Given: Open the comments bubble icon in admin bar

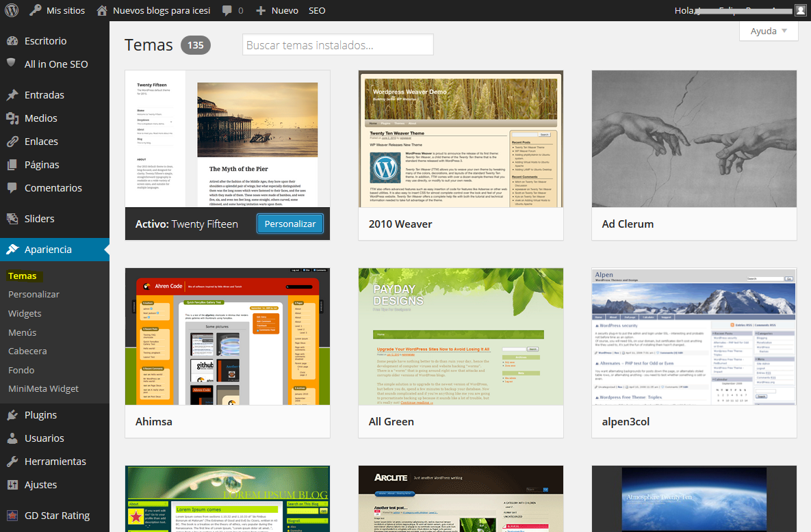Looking at the screenshot, I should click(227, 11).
